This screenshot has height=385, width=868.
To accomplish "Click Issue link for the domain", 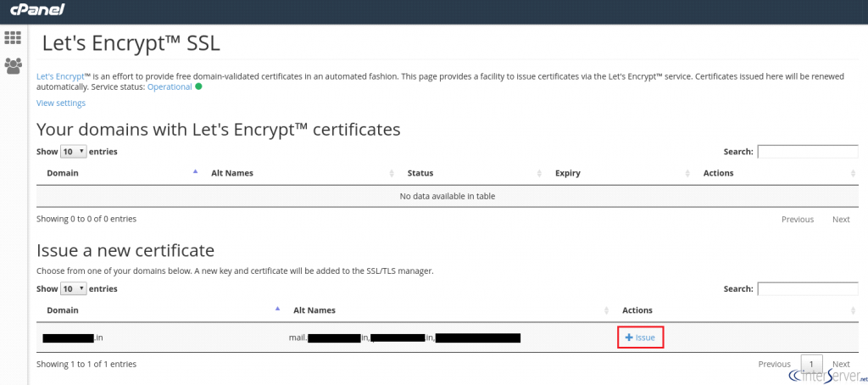I will pos(640,338).
